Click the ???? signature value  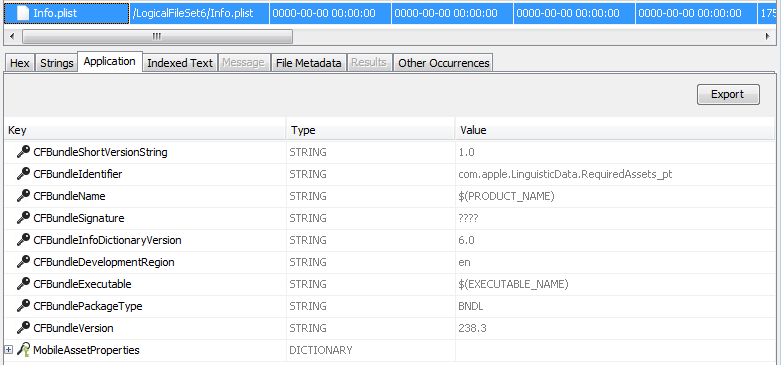(468, 218)
